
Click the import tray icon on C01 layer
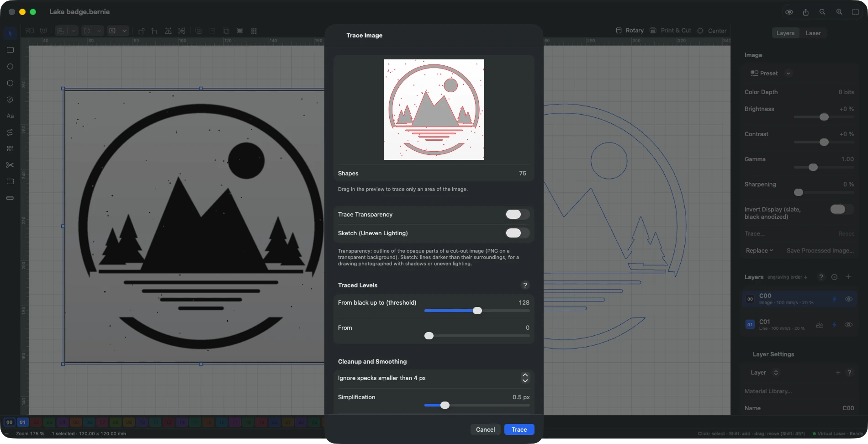point(820,325)
